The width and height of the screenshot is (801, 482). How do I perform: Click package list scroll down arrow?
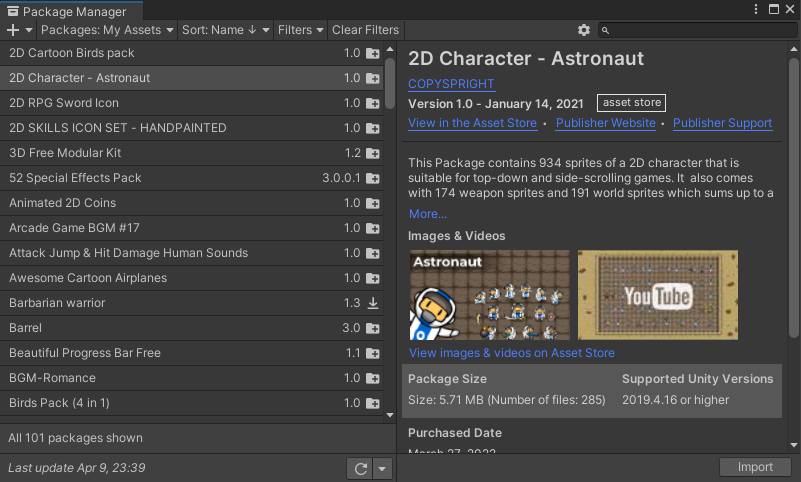390,415
